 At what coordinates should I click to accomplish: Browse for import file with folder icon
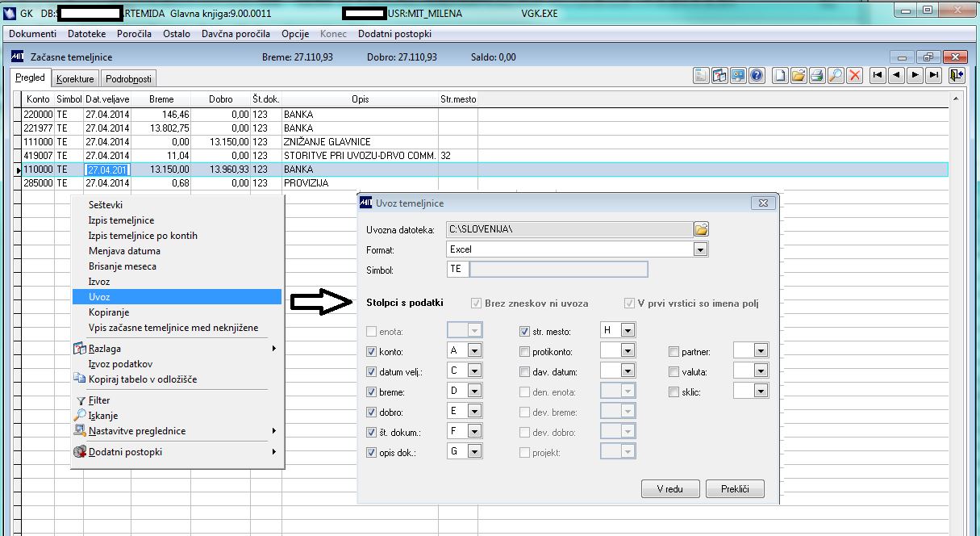pyautogui.click(x=701, y=229)
